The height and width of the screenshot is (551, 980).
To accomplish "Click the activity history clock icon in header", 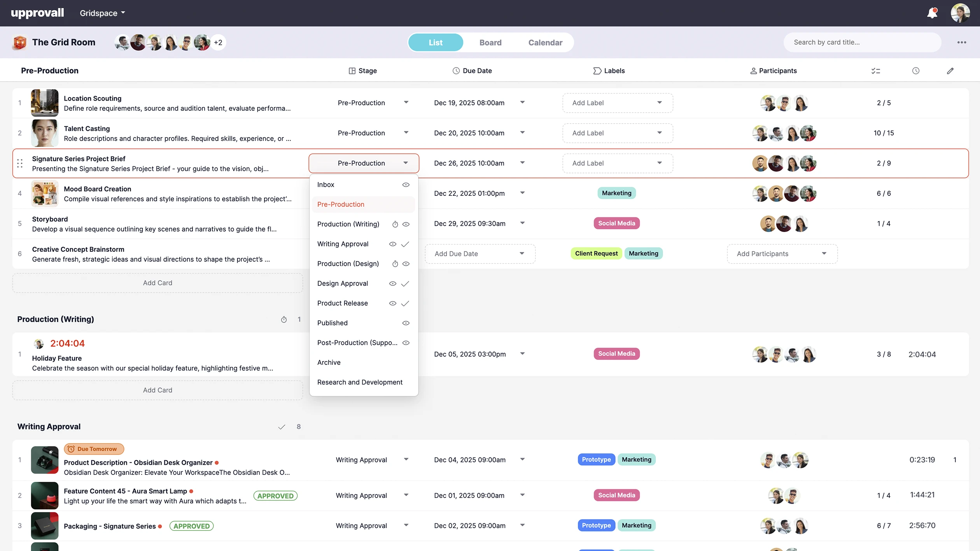I will point(915,71).
